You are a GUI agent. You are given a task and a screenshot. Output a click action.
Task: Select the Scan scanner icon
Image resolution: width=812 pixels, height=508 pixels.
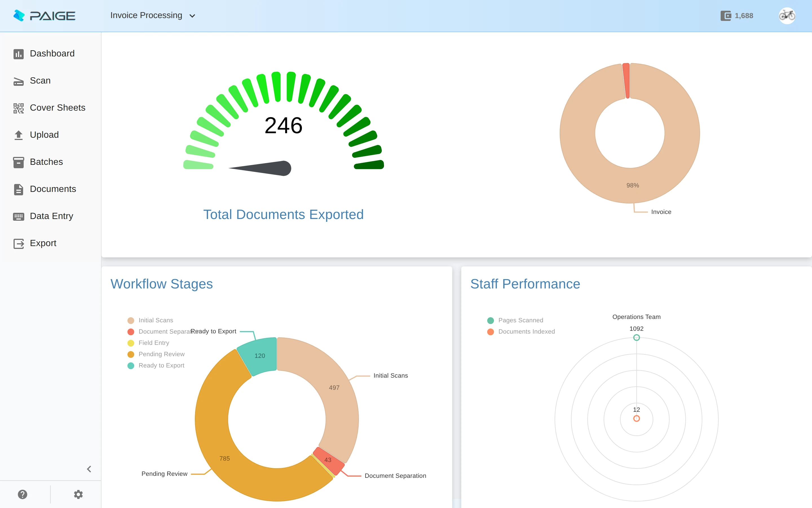pyautogui.click(x=18, y=81)
